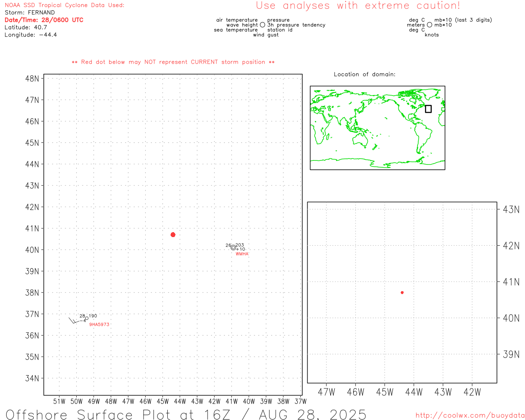Click the 'Longitude: -44.4' text
This screenshot has height=420, width=525.
[31, 35]
